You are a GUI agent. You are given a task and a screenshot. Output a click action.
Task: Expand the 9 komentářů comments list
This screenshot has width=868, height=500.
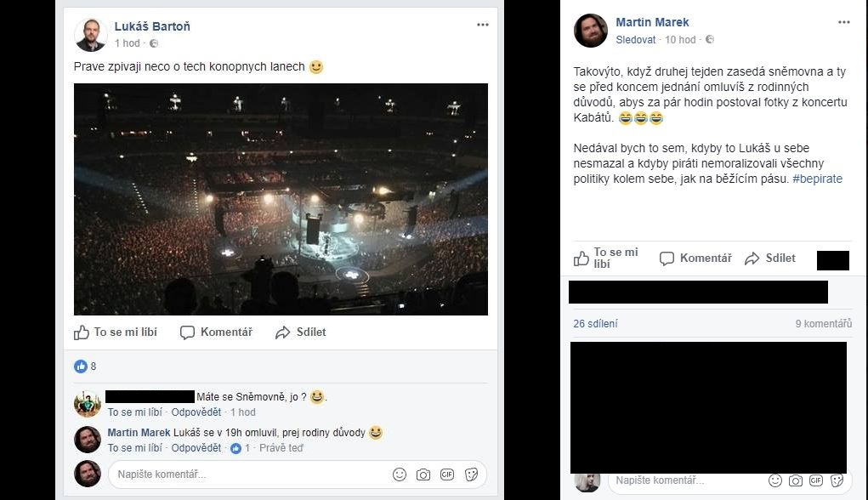click(823, 324)
